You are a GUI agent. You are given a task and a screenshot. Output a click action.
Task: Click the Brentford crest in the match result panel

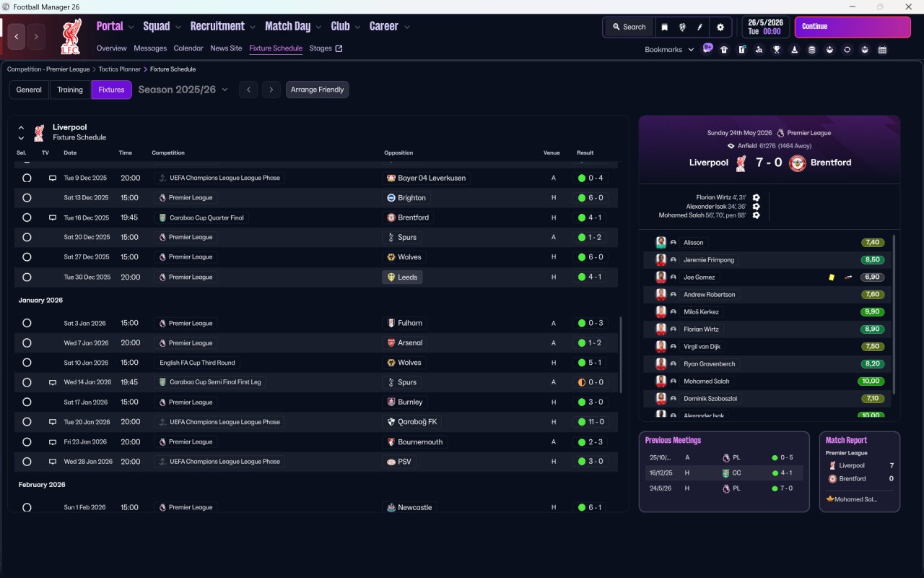point(797,163)
